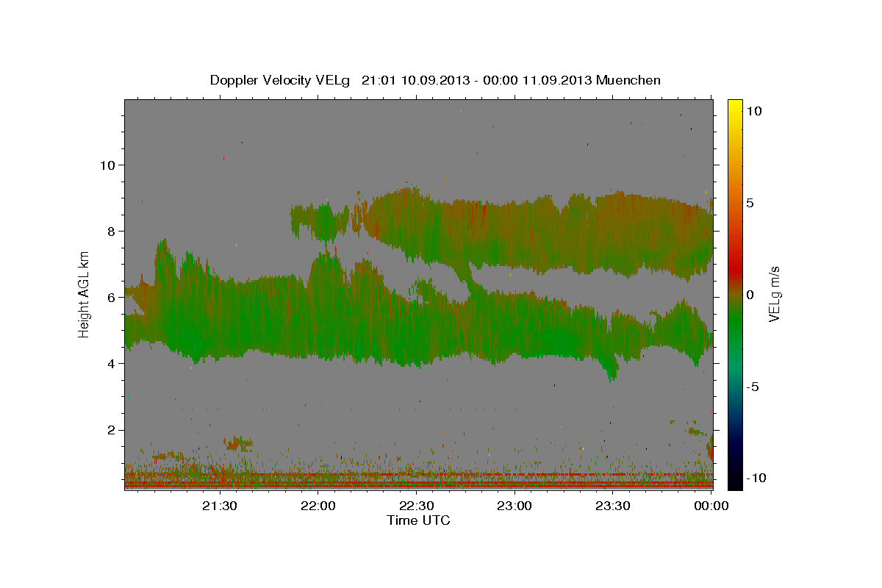Click the height axis label 4
The image size is (882, 588).
[x=111, y=363]
